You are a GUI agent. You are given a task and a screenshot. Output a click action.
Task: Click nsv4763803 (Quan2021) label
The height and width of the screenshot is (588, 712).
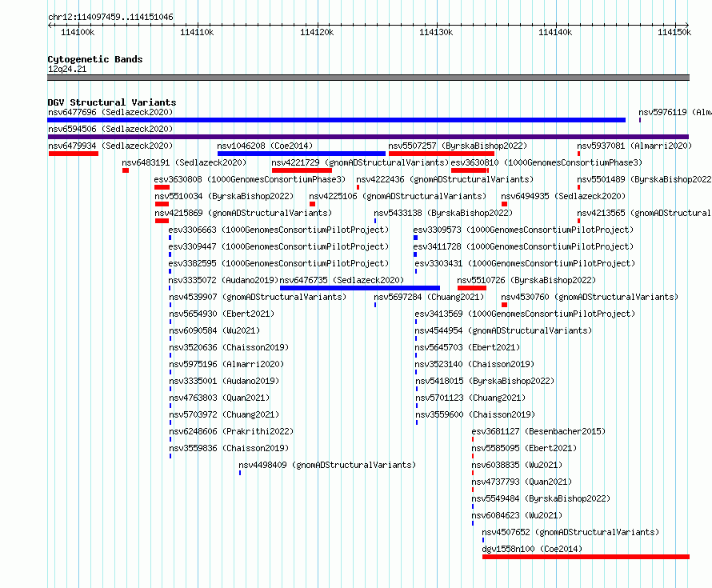tap(219, 398)
